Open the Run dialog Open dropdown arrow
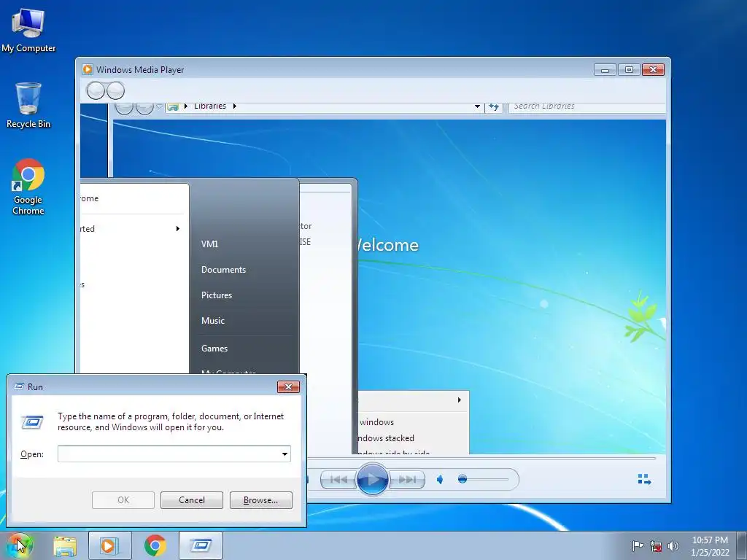 [x=285, y=454]
